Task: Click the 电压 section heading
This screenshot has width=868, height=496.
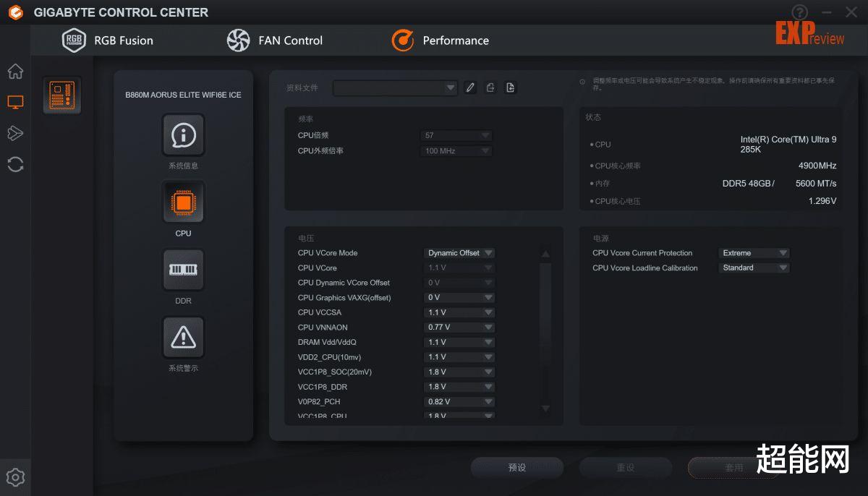Action: tap(305, 238)
